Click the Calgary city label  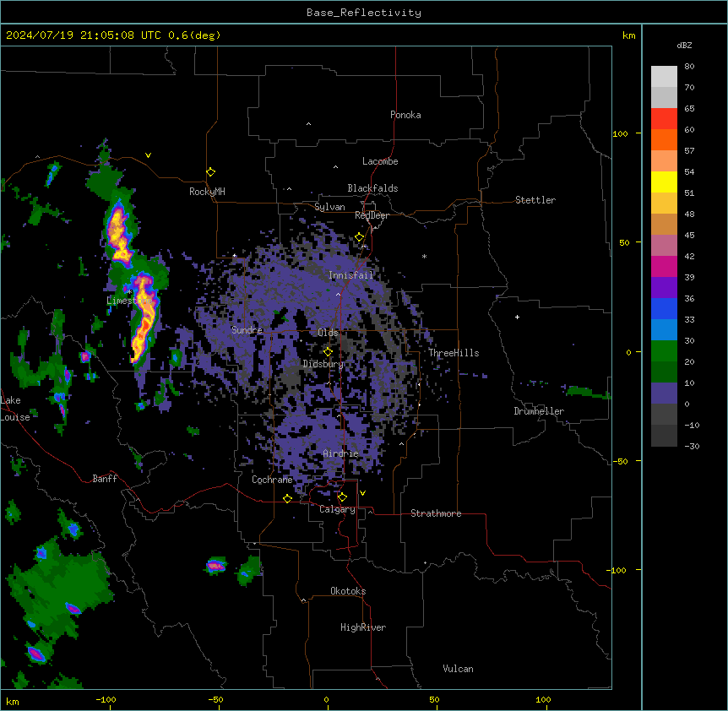click(337, 509)
